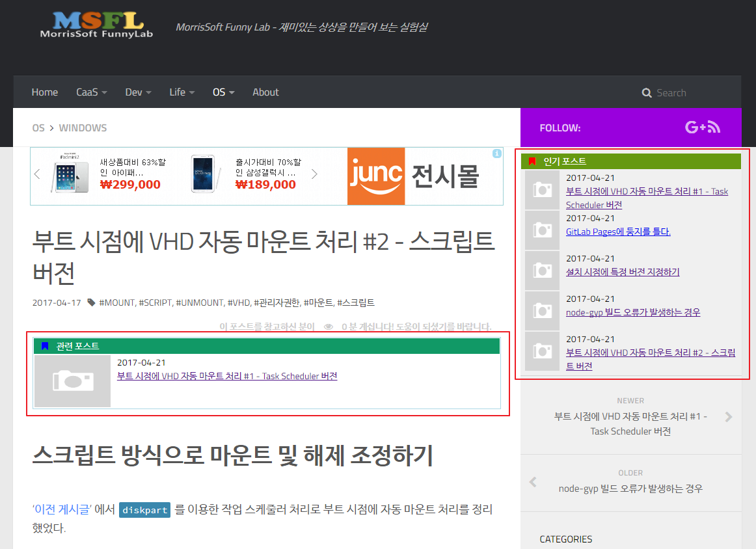Click the search magnifier icon
The image size is (756, 549).
pos(647,93)
